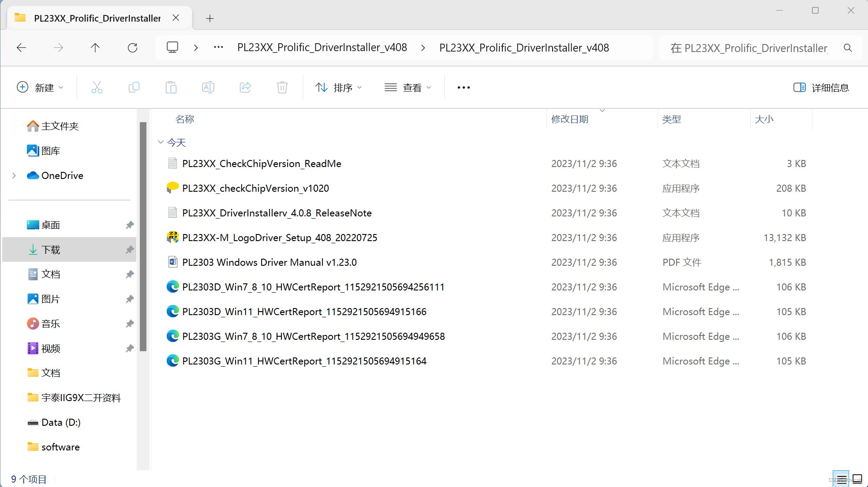Click the search box for this folder

750,48
